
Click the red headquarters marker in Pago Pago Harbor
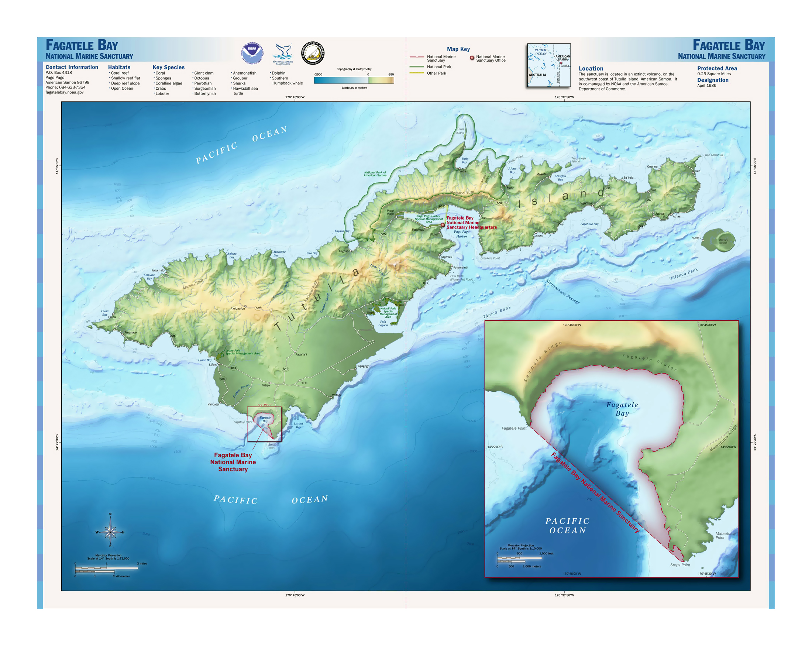pyautogui.click(x=443, y=225)
